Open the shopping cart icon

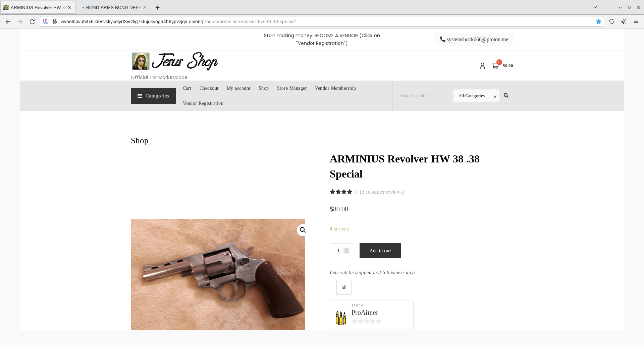pos(495,66)
